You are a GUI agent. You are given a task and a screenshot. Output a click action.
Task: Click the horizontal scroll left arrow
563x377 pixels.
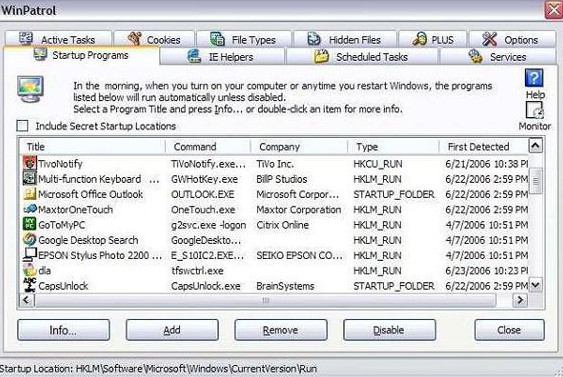(x=26, y=300)
